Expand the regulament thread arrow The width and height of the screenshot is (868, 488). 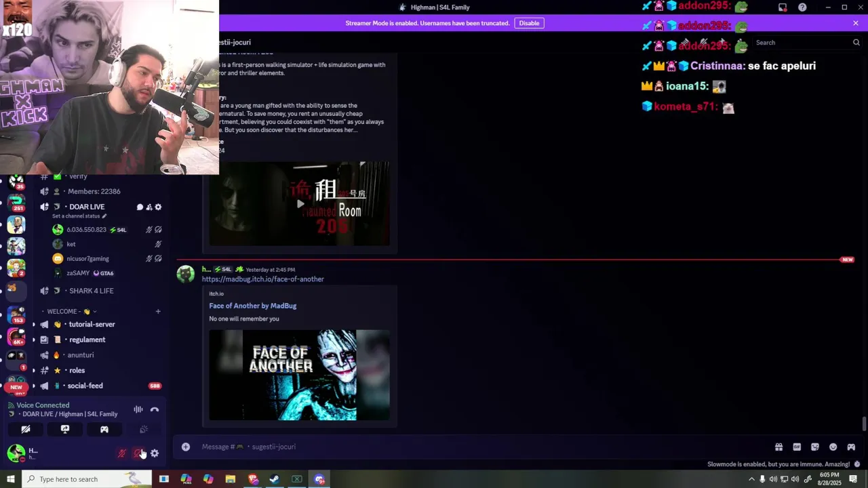point(33,340)
